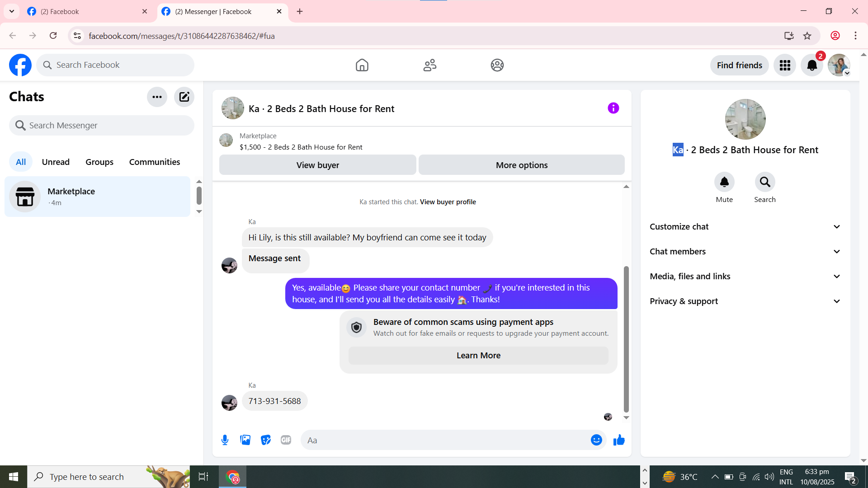
Task: Open View buyer profile link
Action: [x=448, y=202]
